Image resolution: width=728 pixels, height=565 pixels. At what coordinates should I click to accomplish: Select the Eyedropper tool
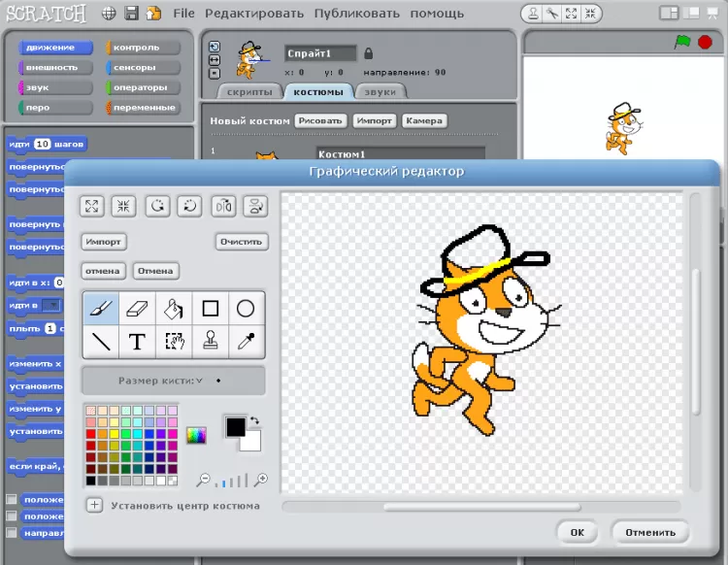[x=247, y=342]
